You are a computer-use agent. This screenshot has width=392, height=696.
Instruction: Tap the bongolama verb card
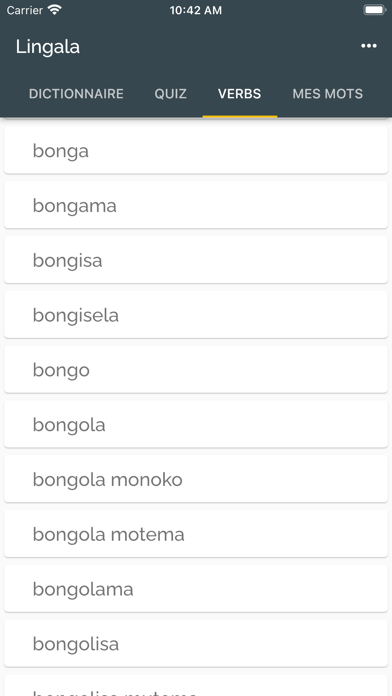tap(196, 589)
